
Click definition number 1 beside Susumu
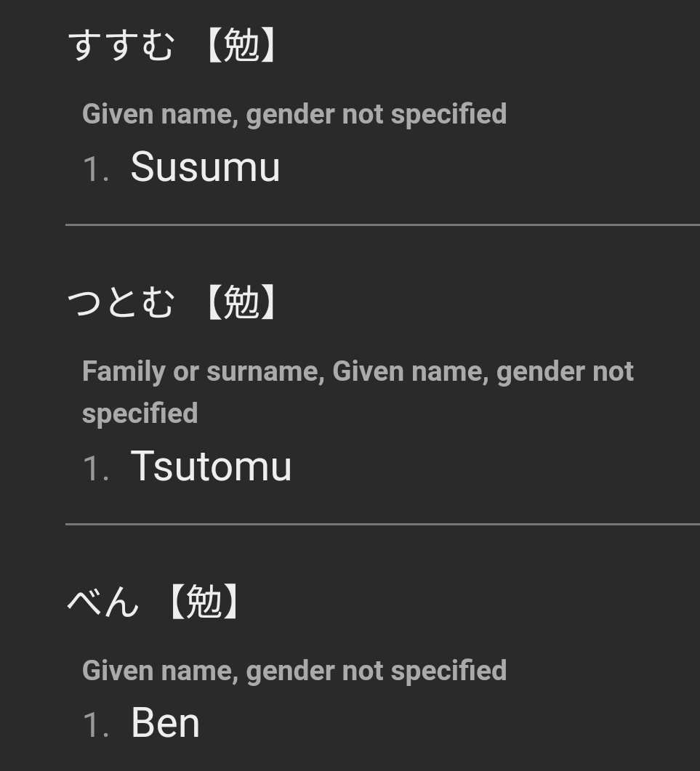[96, 169]
